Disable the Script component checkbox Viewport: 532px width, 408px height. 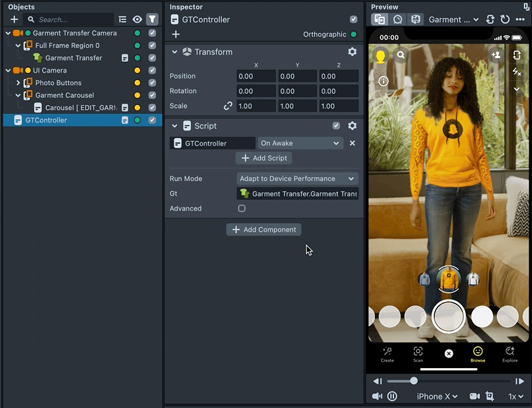coord(336,126)
